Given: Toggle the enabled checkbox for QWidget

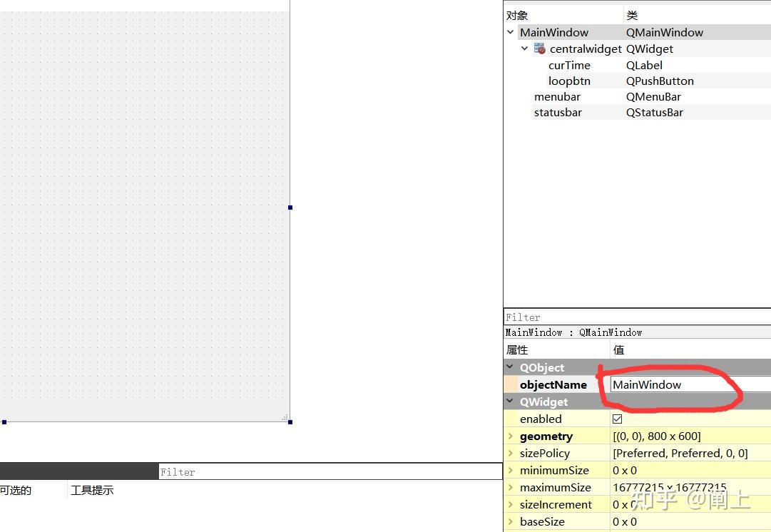Looking at the screenshot, I should tap(616, 419).
